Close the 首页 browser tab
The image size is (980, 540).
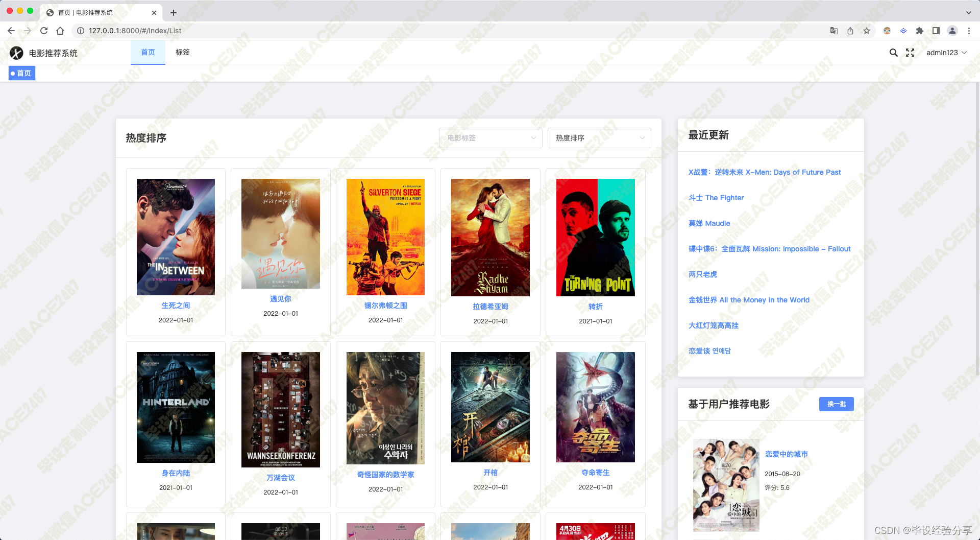pyautogui.click(x=154, y=13)
